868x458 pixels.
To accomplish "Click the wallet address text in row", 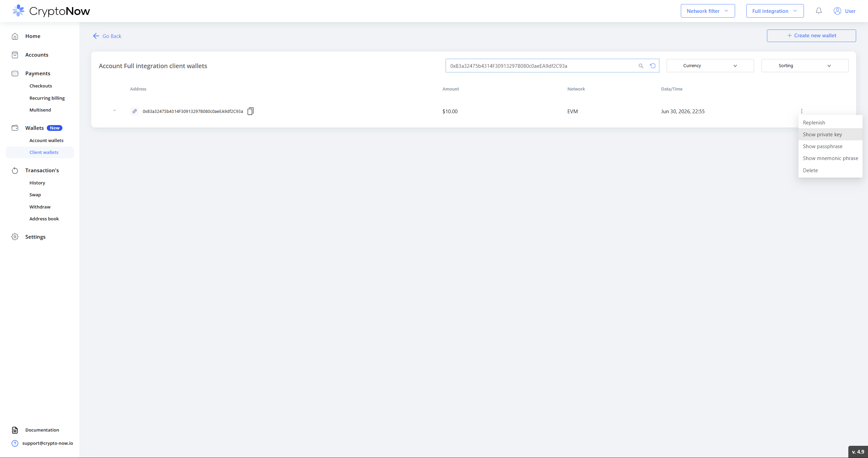I will (193, 111).
